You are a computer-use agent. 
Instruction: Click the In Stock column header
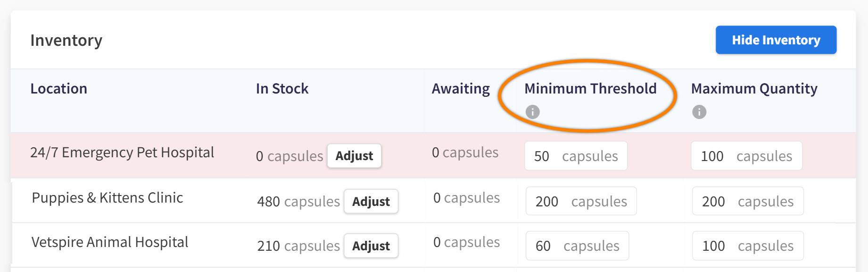click(282, 89)
